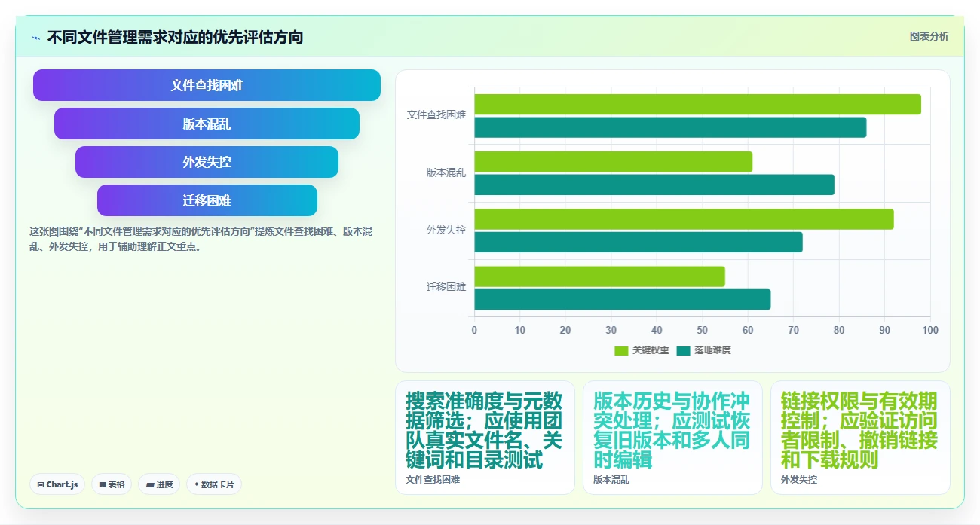Click the x-axis value 0
Viewport: 980px width, 525px height.
pyautogui.click(x=474, y=330)
